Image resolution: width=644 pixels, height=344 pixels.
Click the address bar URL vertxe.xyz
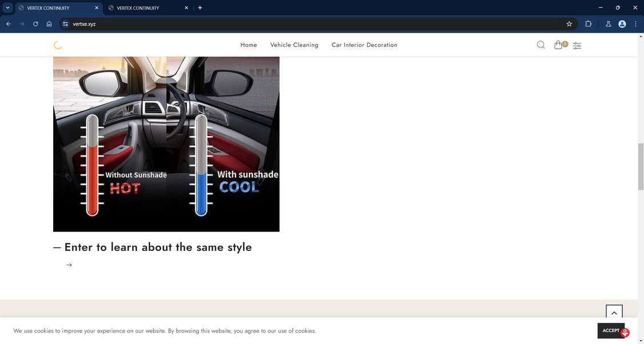point(84,24)
